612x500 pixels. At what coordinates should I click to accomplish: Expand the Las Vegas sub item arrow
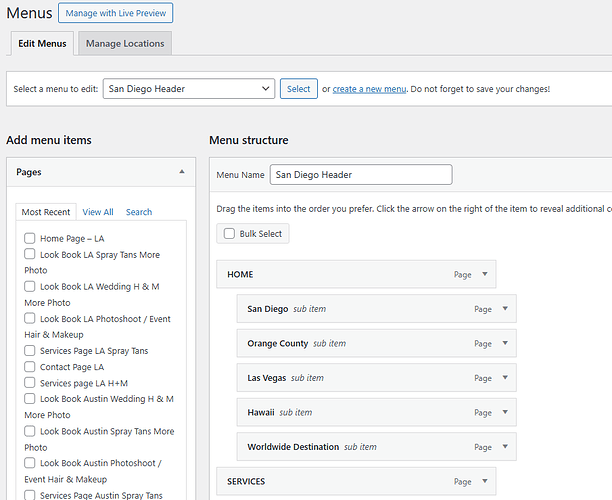[x=505, y=378]
